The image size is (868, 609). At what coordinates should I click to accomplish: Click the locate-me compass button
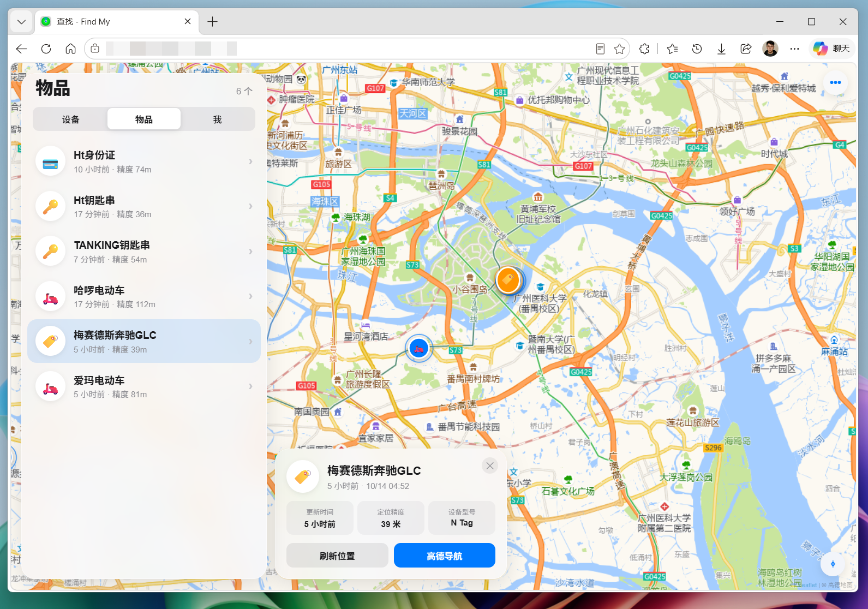click(833, 564)
